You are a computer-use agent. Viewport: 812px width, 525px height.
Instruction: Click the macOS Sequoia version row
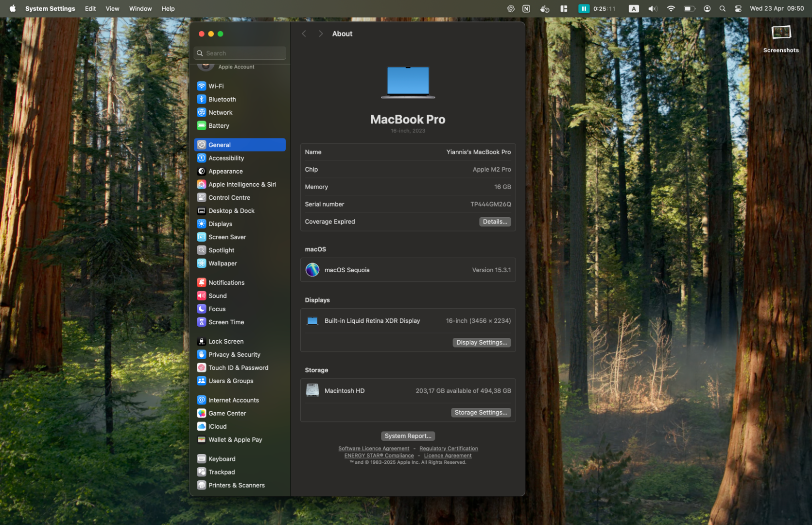(408, 270)
